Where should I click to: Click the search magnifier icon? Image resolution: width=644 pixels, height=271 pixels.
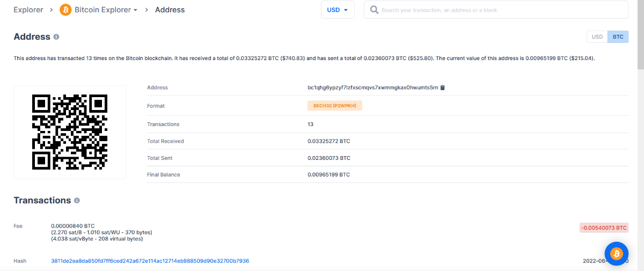point(374,10)
